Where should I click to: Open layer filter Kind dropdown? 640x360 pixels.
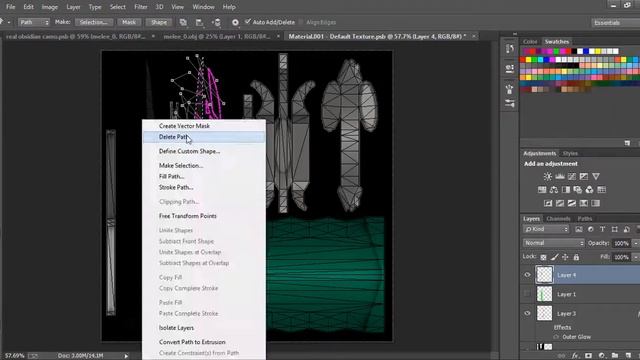[x=546, y=229]
